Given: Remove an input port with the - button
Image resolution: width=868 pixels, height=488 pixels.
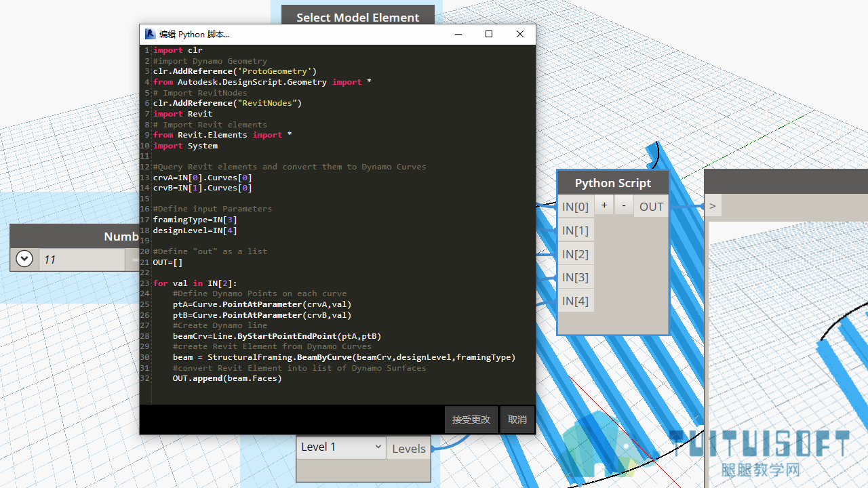Looking at the screenshot, I should pos(624,205).
